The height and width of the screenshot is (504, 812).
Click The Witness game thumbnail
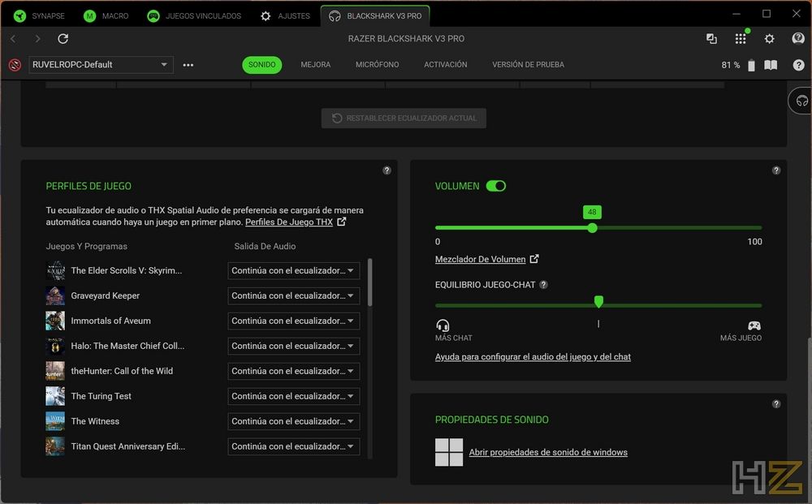55,421
